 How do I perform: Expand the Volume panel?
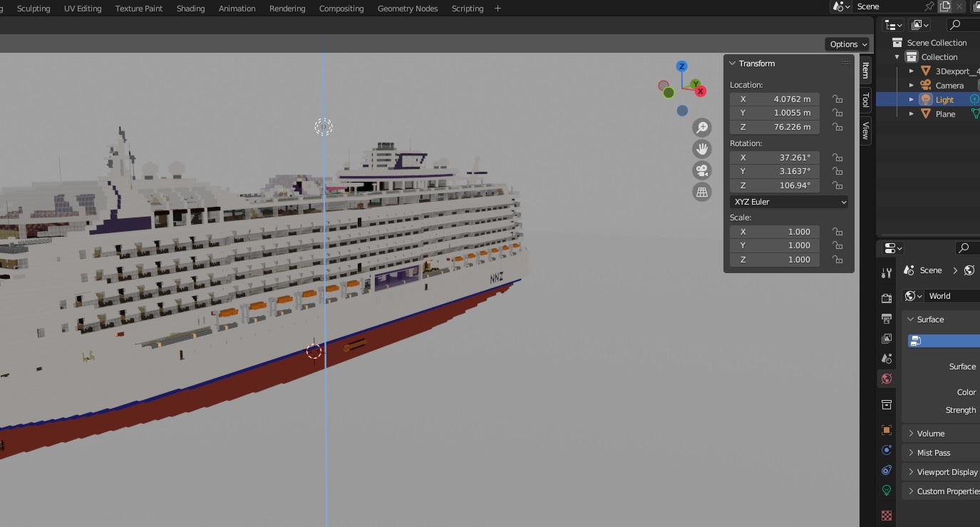pos(931,433)
